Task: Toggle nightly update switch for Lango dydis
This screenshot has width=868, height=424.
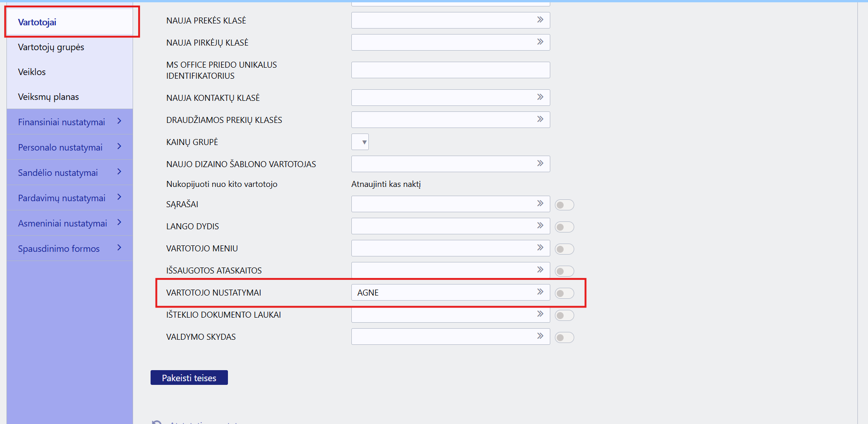Action: 564,227
